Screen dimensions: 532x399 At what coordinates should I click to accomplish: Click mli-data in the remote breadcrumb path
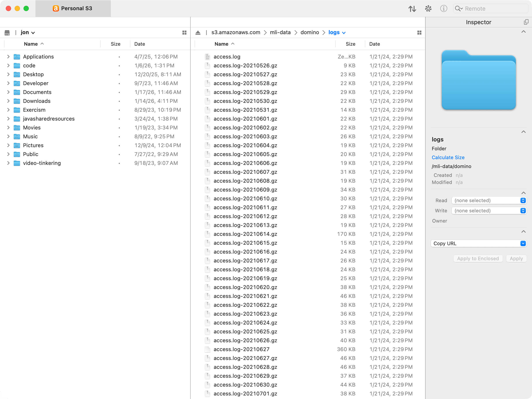[280, 32]
